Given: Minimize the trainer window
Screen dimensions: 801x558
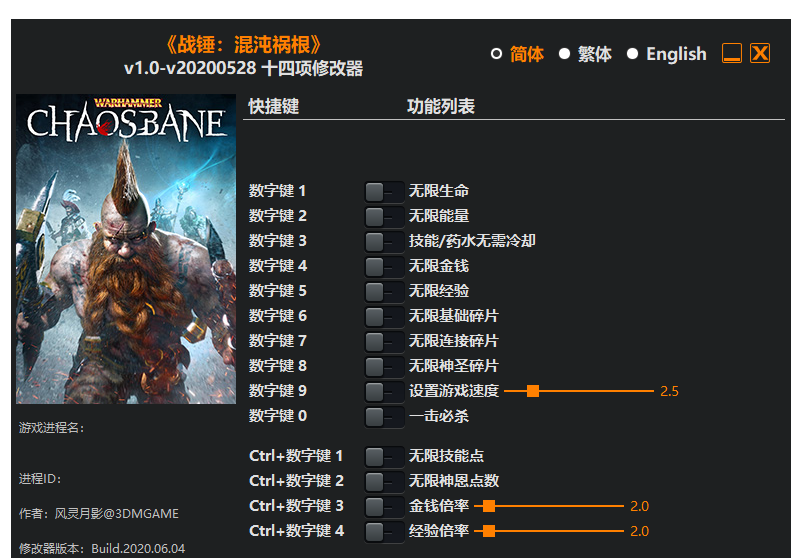Looking at the screenshot, I should coord(732,53).
